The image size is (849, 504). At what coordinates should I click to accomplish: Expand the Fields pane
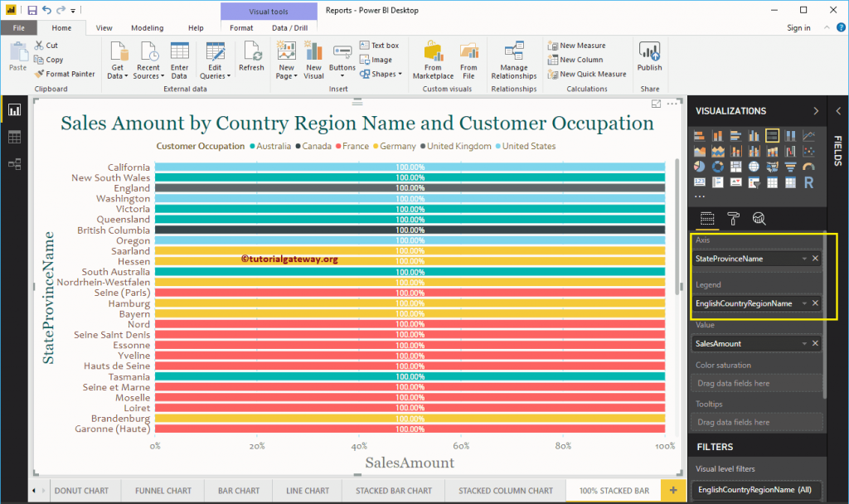839,112
